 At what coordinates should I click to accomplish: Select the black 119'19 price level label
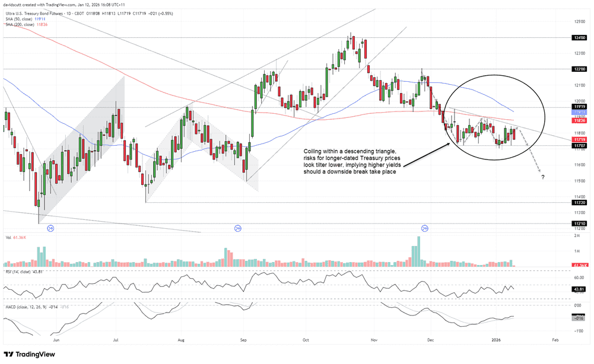pyautogui.click(x=580, y=107)
